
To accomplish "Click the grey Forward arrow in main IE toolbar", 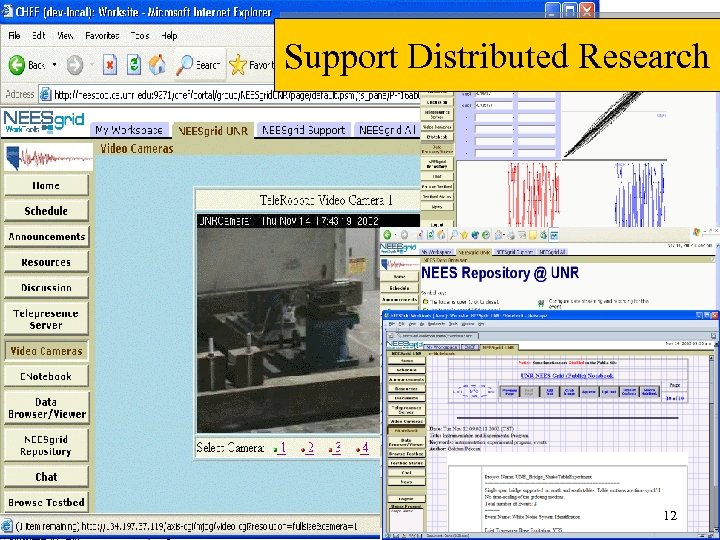I will (74, 65).
